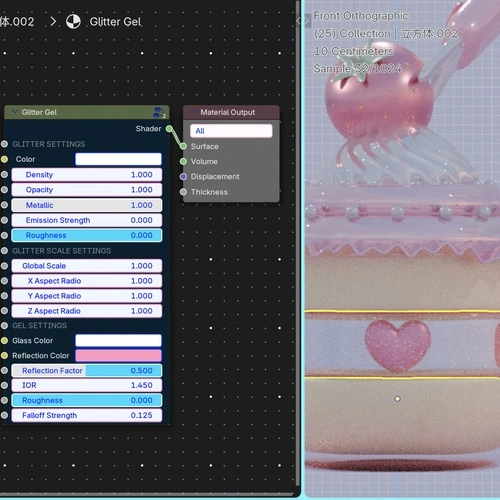
Task: Click the Z Aspect Radio field
Action: (87, 311)
